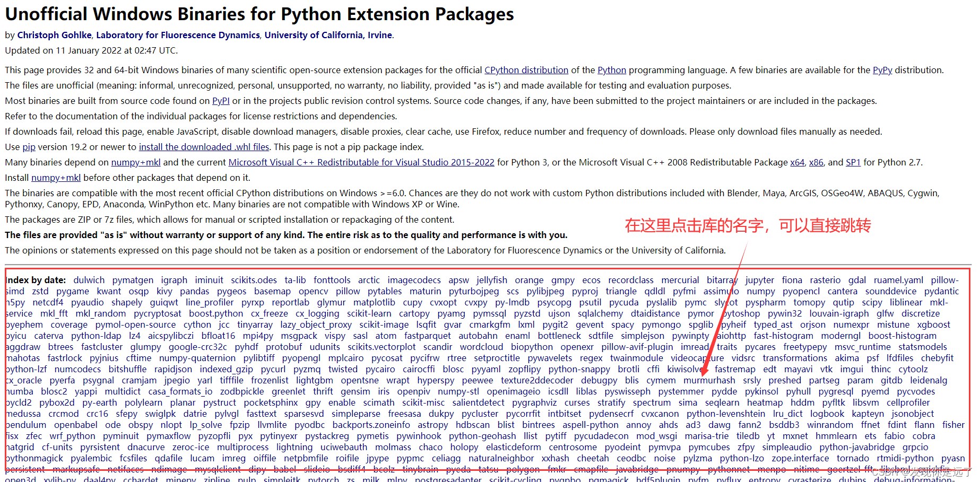
Task: Open the python-geohash package entry
Action: coord(482,436)
